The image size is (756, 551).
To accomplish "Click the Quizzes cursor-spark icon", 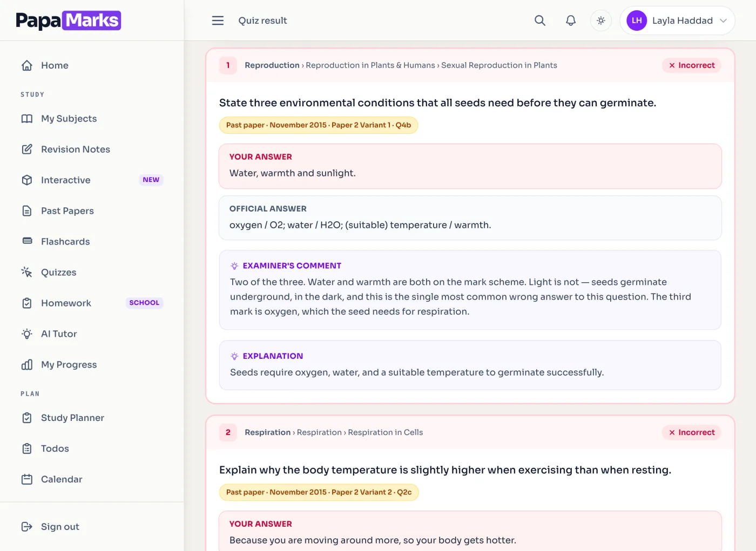I will tap(27, 272).
